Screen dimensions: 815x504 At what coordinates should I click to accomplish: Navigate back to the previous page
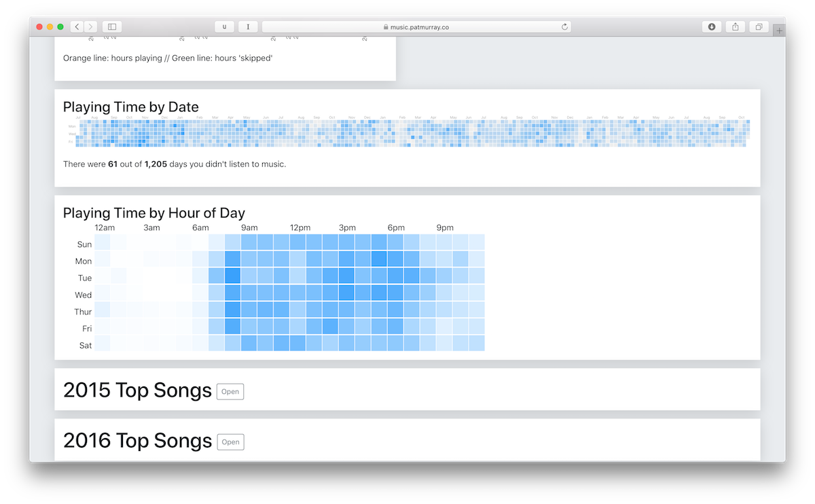coord(76,26)
